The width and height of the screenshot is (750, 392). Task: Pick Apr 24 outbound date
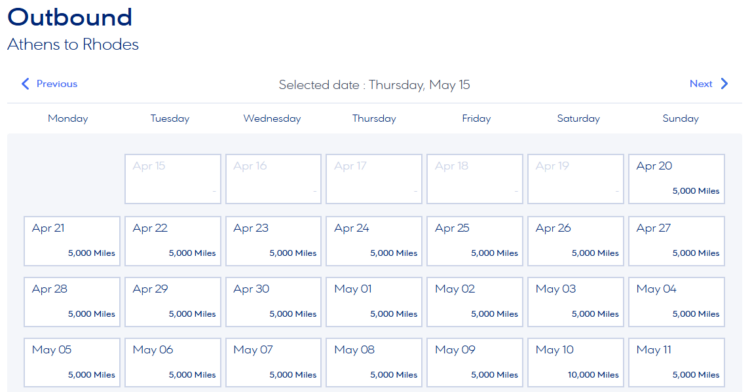[374, 241]
